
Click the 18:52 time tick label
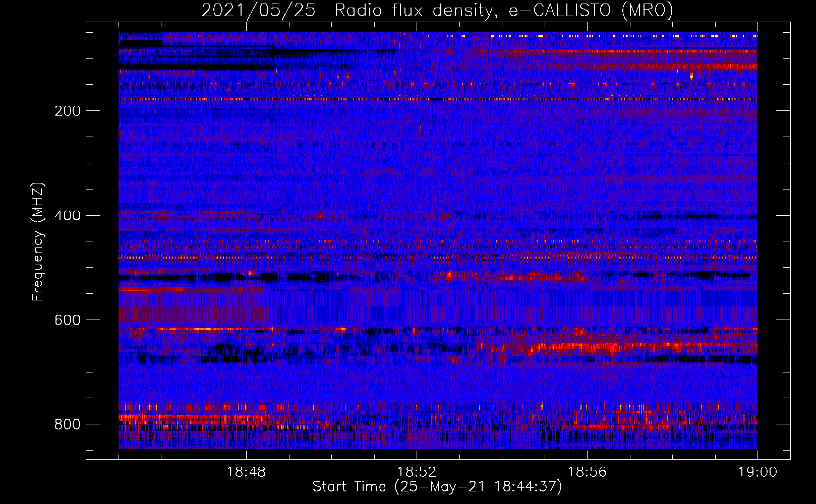417,472
